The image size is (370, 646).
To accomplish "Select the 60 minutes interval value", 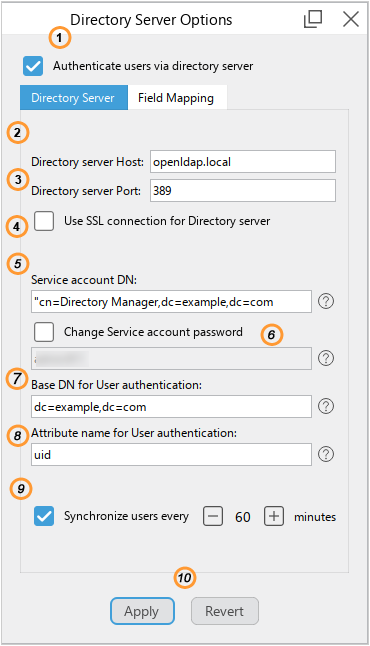I will tap(243, 517).
